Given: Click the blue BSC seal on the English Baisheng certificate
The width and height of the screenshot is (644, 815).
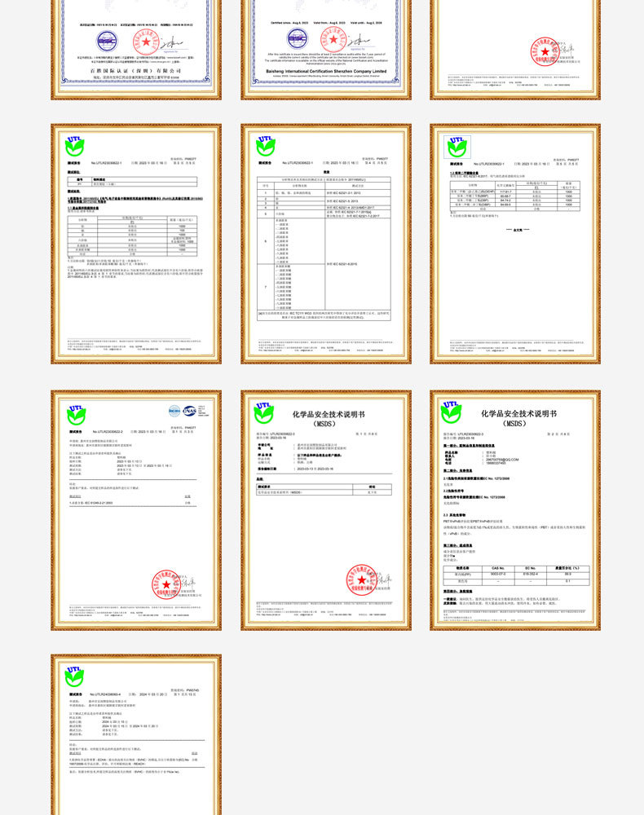Looking at the screenshot, I should click(298, 38).
